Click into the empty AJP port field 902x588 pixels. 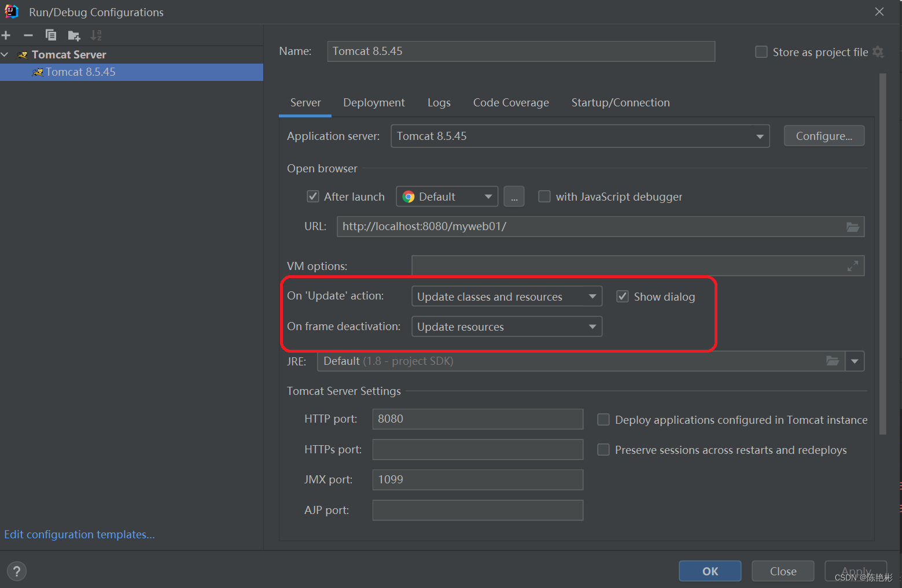(478, 511)
